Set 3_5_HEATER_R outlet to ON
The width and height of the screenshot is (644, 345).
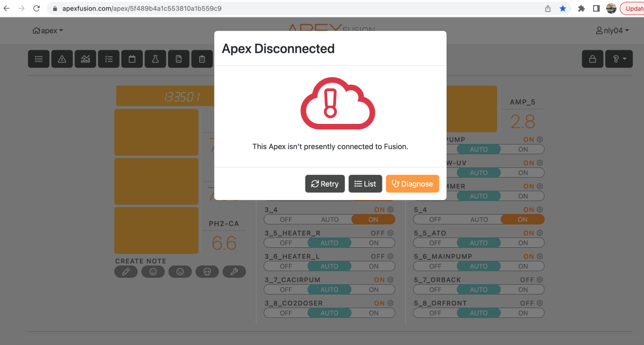pos(373,243)
